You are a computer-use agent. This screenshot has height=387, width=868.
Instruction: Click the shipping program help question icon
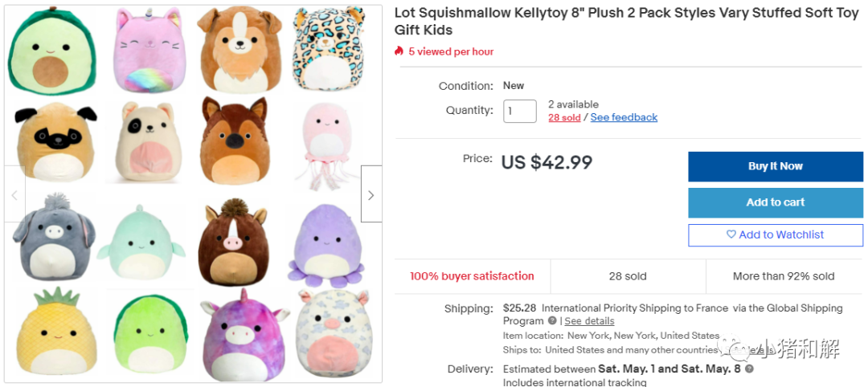click(552, 321)
